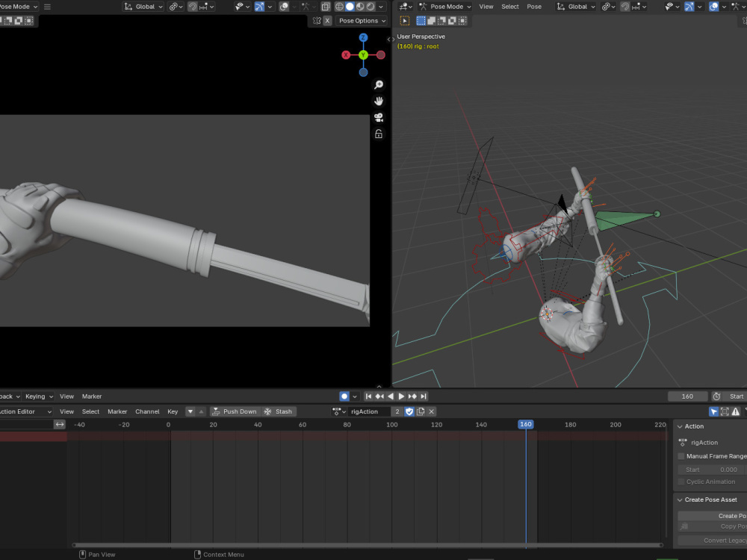The width and height of the screenshot is (747, 560).
Task: Click the blue Z axis on navigation gizmo
Action: coord(363,37)
